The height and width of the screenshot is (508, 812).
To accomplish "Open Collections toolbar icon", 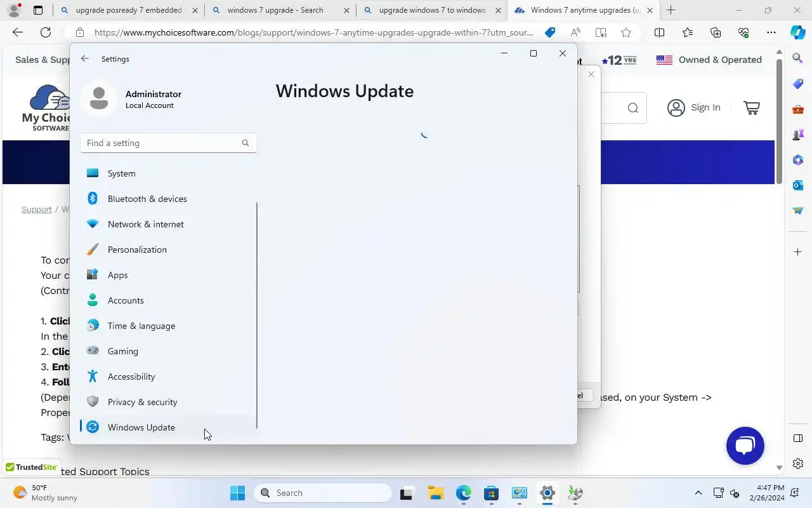I will click(x=716, y=32).
